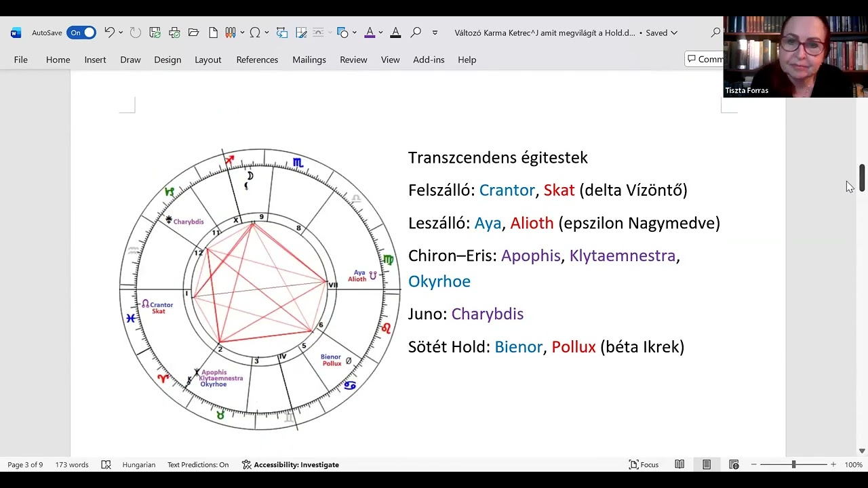Switch to Web Layout view icon

coord(734,464)
